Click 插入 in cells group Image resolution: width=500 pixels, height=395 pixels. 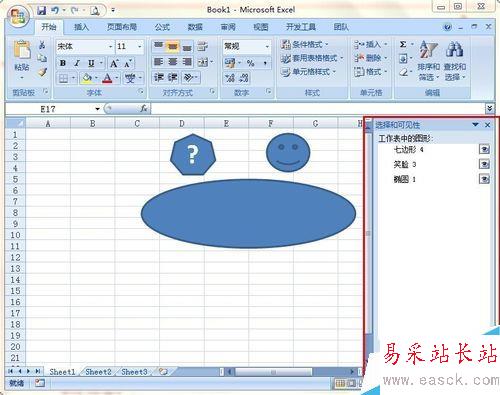371,44
